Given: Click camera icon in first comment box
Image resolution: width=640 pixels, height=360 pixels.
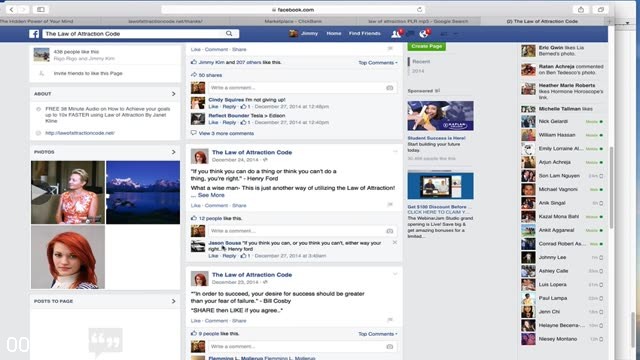Looking at the screenshot, I should pyautogui.click(x=390, y=88).
